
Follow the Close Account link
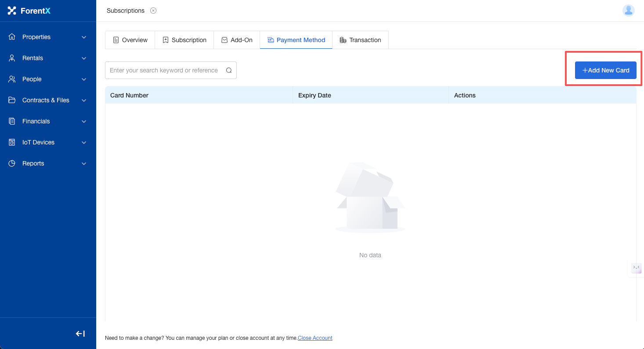(x=315, y=338)
